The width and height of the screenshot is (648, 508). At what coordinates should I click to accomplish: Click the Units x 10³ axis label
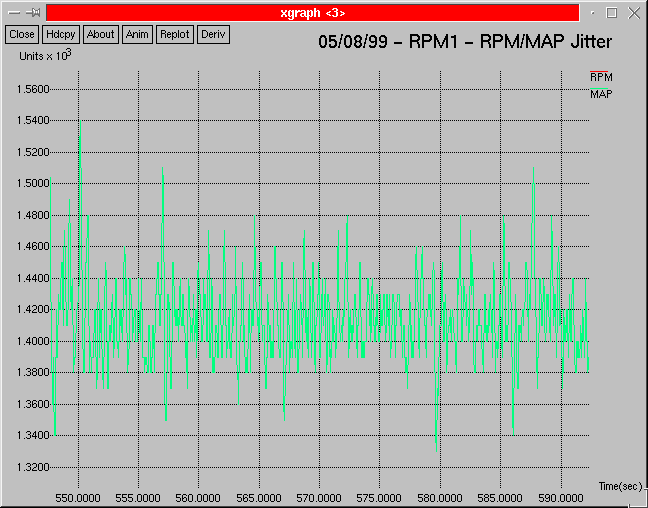[x=45, y=55]
